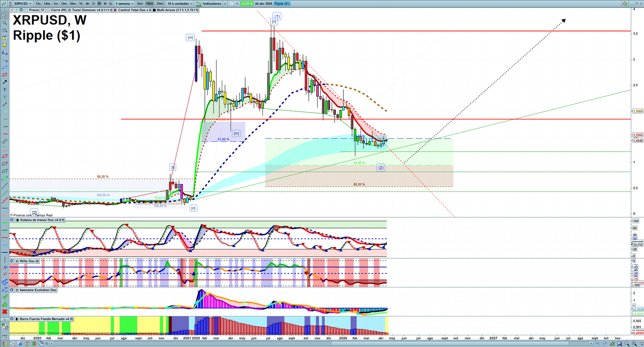Screen dimensions: 644x347
Task: Select the 56m timeframe button
Action: pos(73,4)
